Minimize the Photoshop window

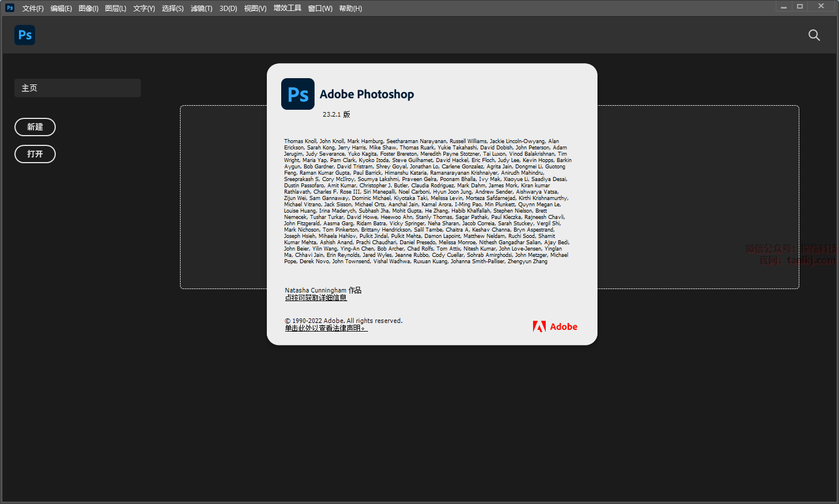tap(784, 6)
